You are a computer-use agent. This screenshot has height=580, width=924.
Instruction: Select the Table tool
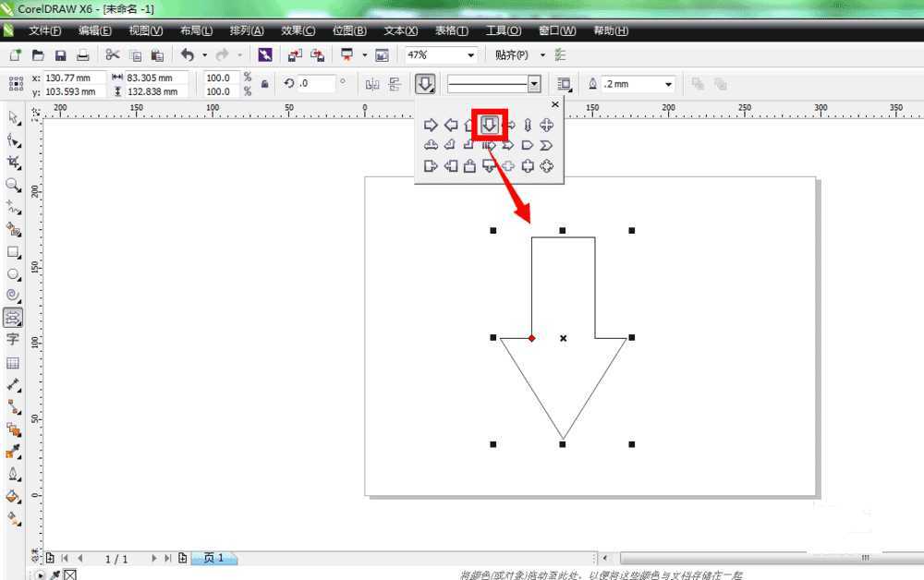(x=13, y=363)
